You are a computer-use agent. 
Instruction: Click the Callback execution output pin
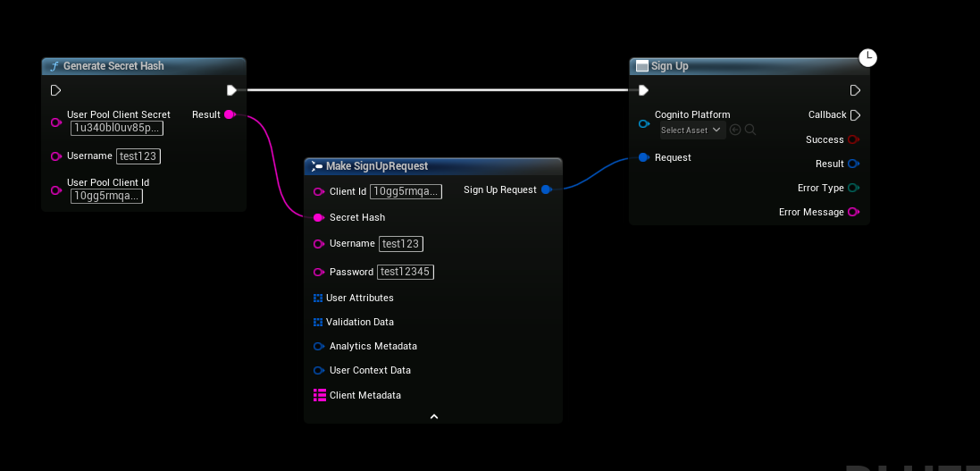(855, 114)
